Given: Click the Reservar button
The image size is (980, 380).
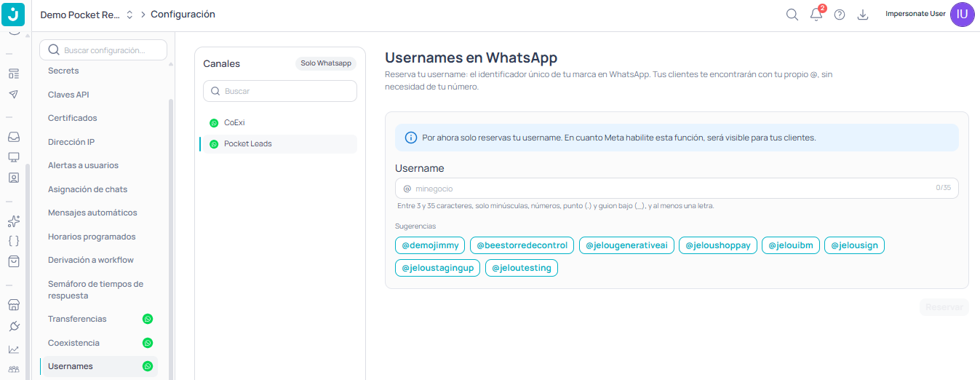Looking at the screenshot, I should click(944, 307).
